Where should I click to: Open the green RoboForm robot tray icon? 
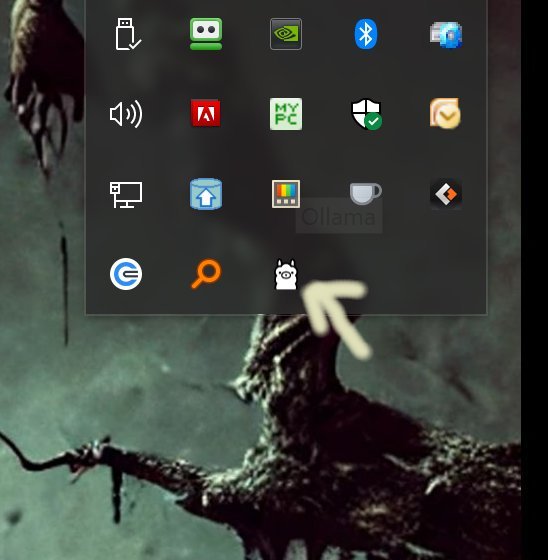pyautogui.click(x=206, y=34)
